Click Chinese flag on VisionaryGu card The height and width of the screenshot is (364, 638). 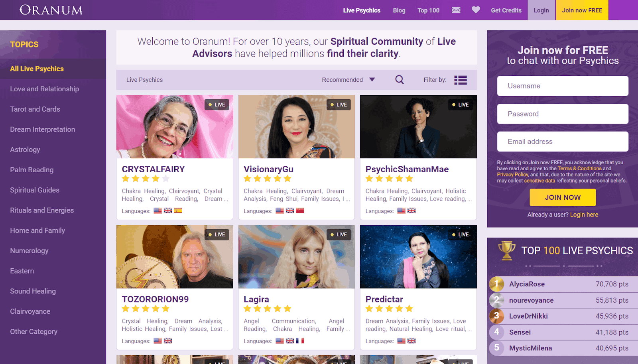click(300, 211)
